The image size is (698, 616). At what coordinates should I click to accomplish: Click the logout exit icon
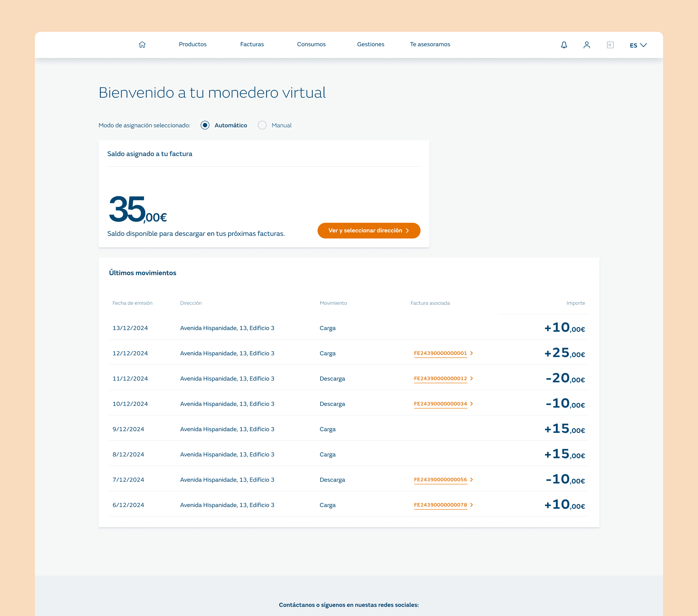[x=610, y=45]
